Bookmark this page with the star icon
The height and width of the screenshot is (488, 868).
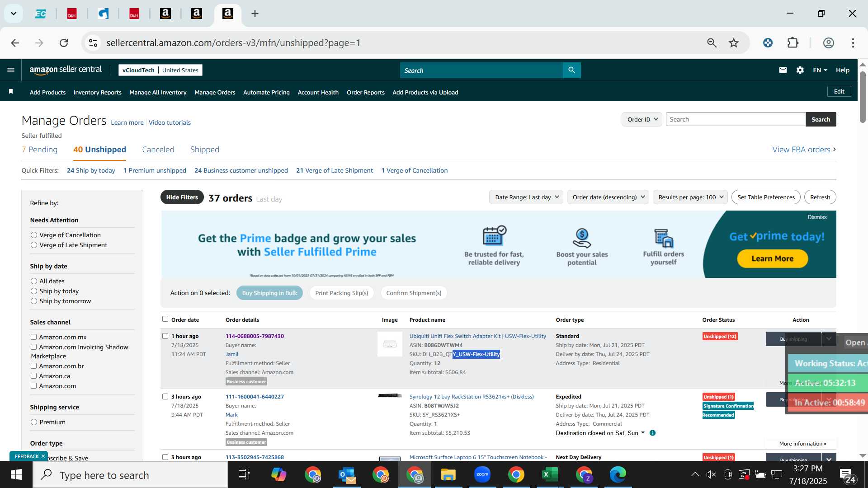pyautogui.click(x=733, y=43)
